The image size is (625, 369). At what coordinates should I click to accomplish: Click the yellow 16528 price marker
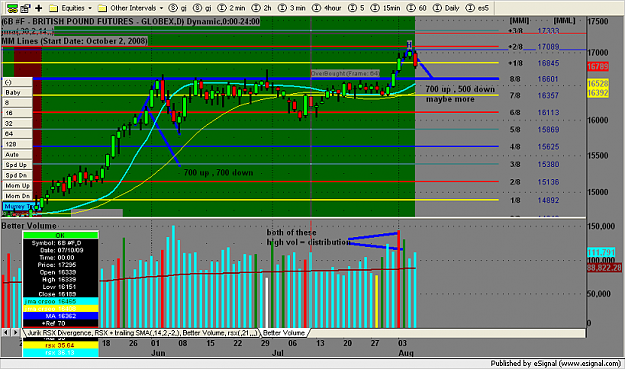point(598,84)
